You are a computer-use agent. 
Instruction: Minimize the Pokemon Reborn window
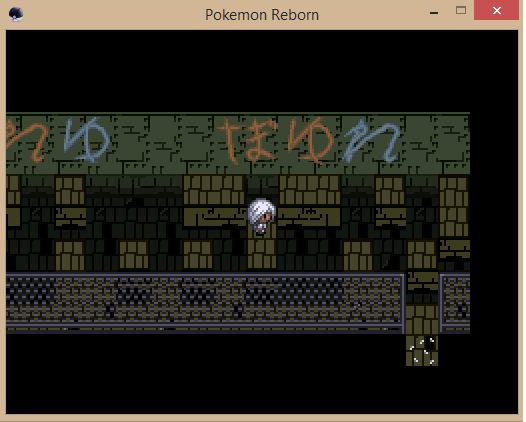pyautogui.click(x=434, y=13)
